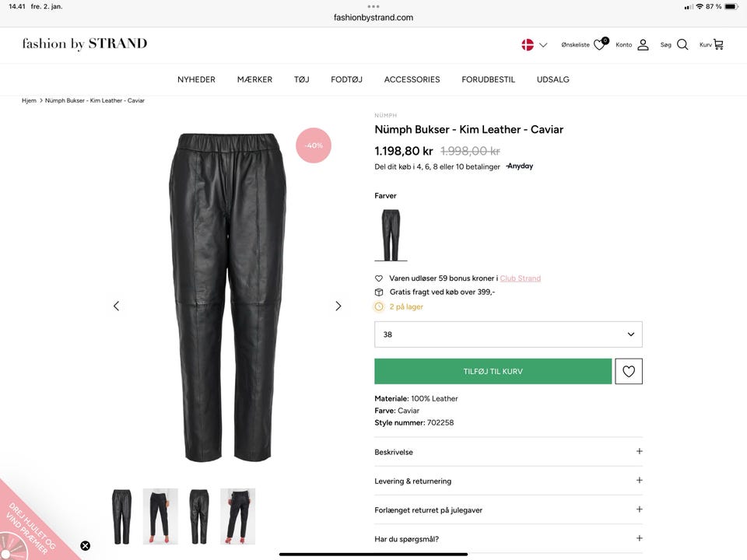Open the account (Konto) person icon
747x560 pixels.
coord(643,44)
